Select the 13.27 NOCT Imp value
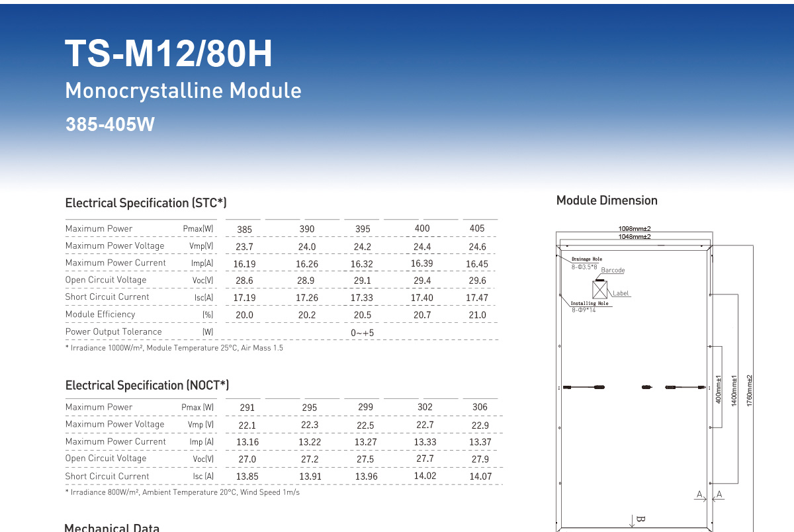 point(366,442)
